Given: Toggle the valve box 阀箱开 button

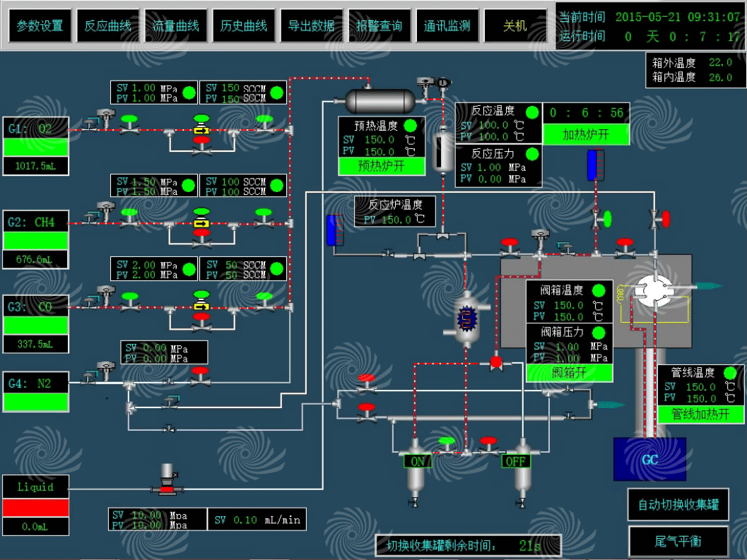Looking at the screenshot, I should tap(569, 373).
